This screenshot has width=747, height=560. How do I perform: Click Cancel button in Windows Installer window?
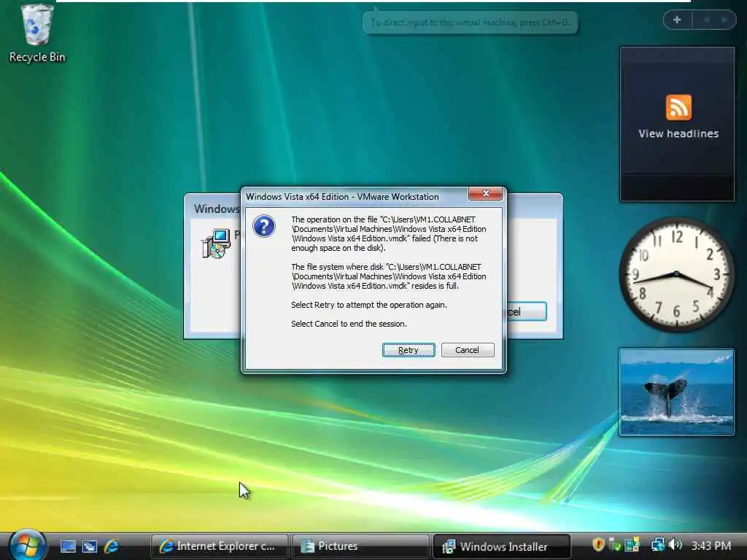pyautogui.click(x=527, y=312)
